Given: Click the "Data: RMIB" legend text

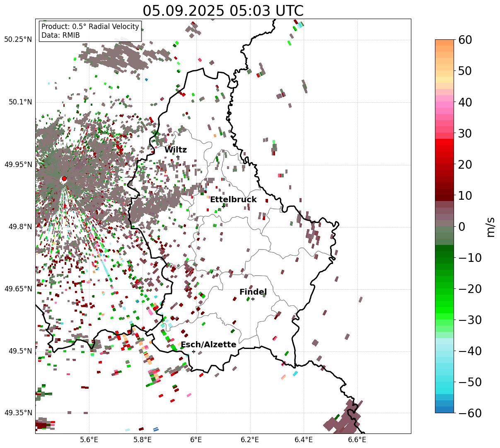Looking at the screenshot, I should coord(60,35).
